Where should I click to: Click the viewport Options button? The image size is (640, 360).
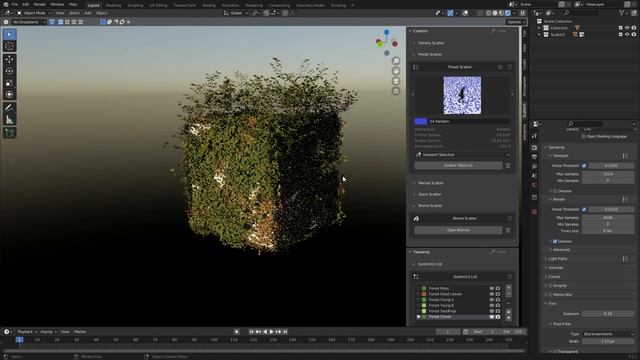coord(516,22)
